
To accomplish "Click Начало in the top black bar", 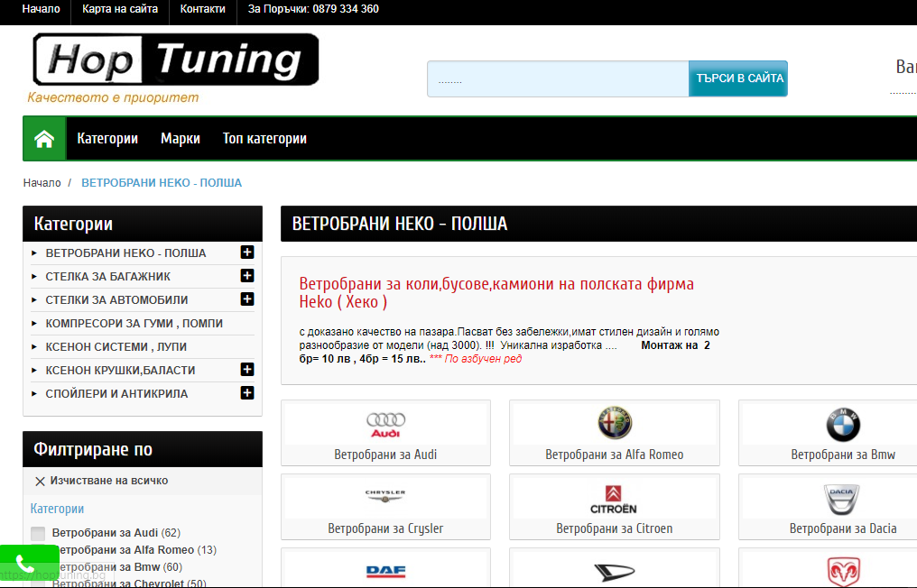I will coord(41,9).
